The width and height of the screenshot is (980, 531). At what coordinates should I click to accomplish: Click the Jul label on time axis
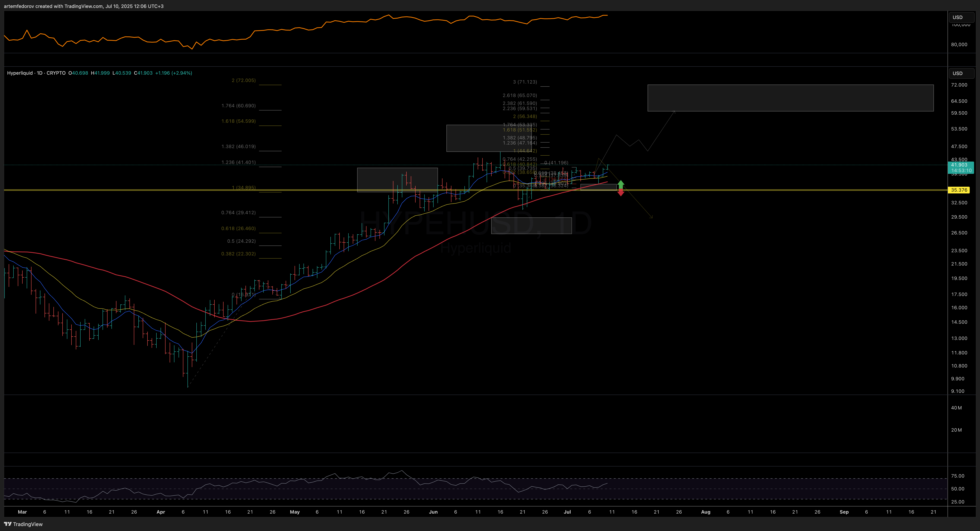[x=567, y=512]
